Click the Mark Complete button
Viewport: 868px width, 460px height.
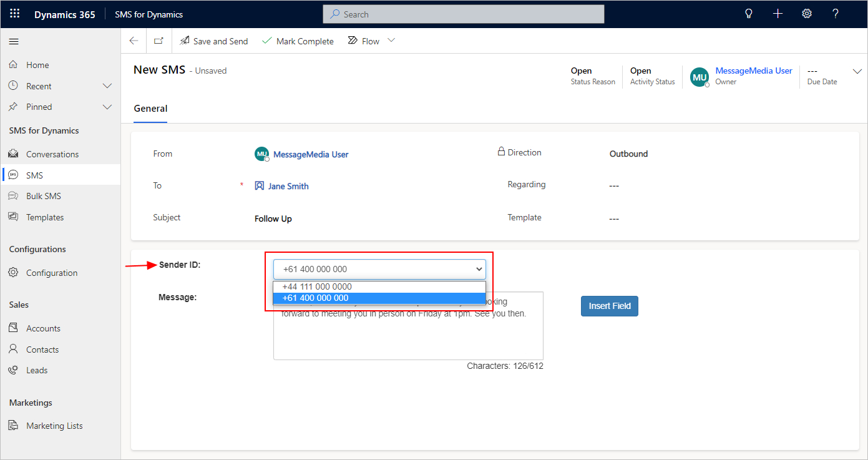click(x=298, y=41)
